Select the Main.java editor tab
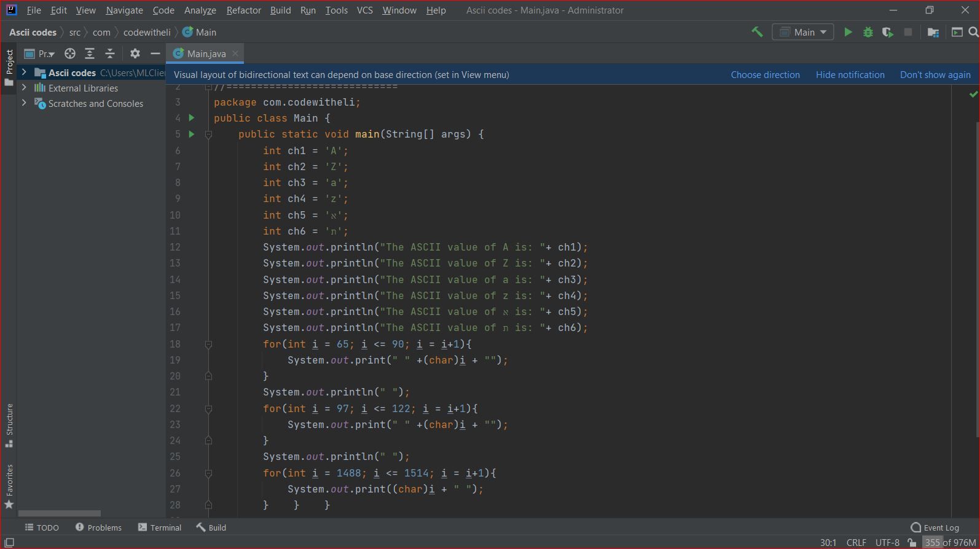The height and width of the screenshot is (549, 980). click(x=206, y=53)
